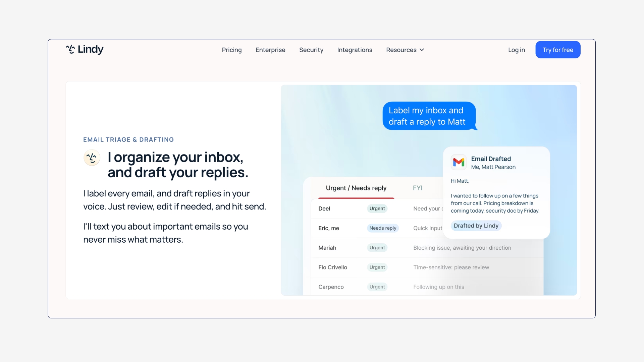Click 'Blocking issue, awaiting your direction' subject
Viewport: 644px width, 362px height.
[462, 248]
